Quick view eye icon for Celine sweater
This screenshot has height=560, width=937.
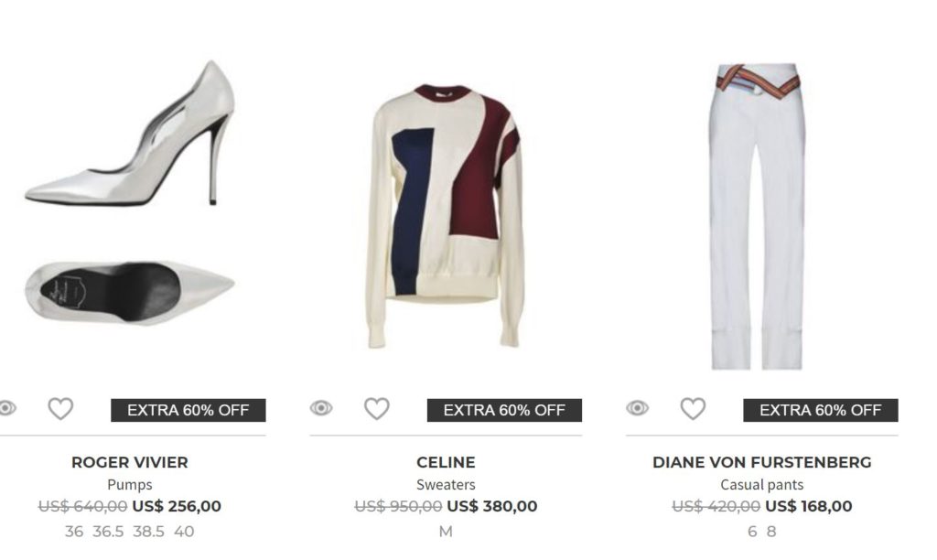click(321, 408)
